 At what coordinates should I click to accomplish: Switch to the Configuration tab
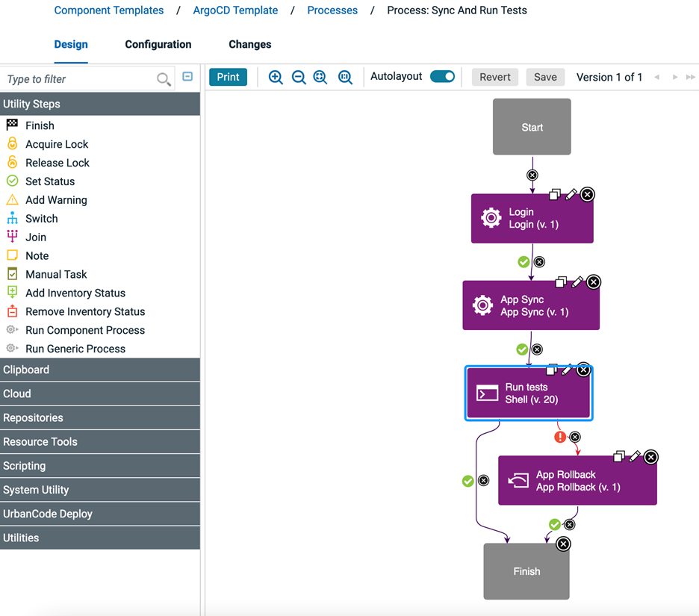tap(158, 45)
